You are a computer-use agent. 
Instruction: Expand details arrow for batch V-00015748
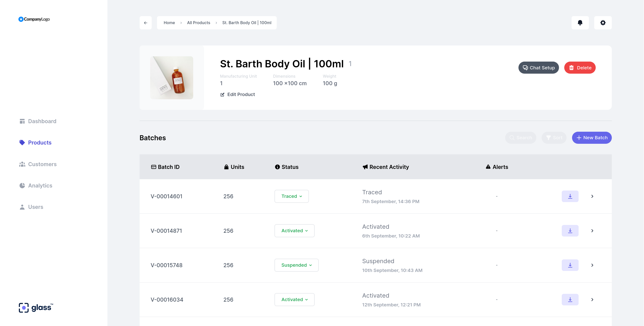(592, 265)
